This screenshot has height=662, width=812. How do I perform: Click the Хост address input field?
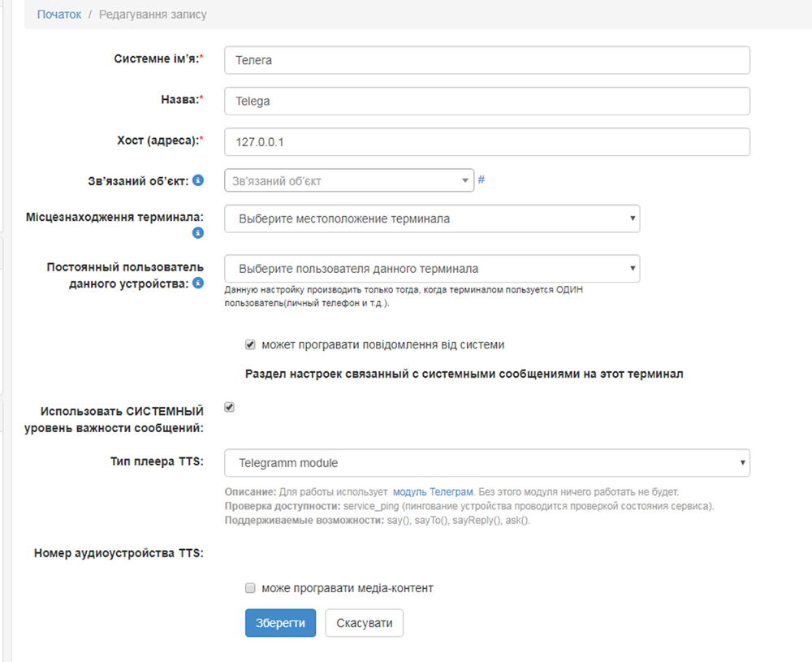[486, 141]
